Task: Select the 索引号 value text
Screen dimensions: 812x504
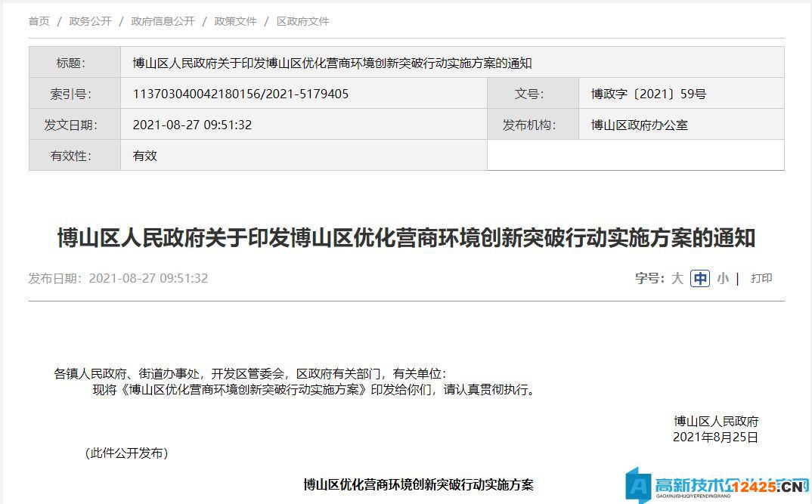Action: tap(242, 93)
